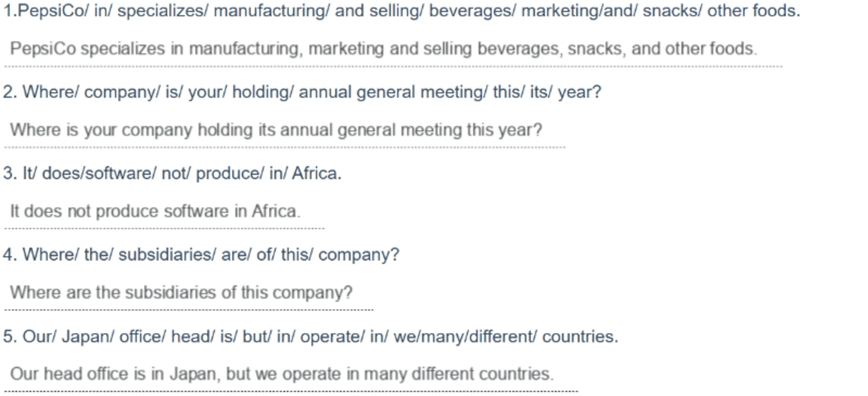Click the 'subsidiaries' scrambled prompt
The height and width of the screenshot is (396, 868).
tap(201, 255)
